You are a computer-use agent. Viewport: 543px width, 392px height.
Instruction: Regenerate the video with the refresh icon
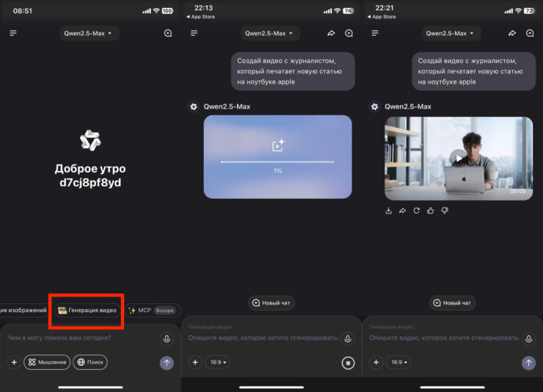tap(416, 211)
